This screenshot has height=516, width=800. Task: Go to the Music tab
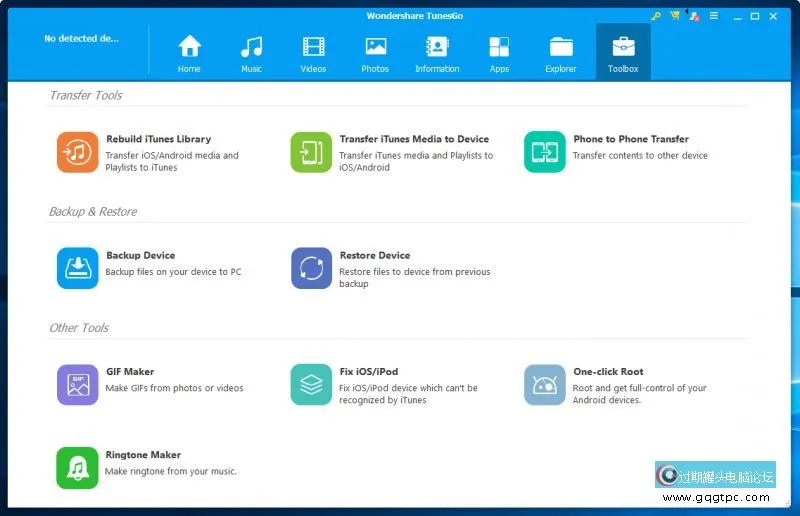pyautogui.click(x=251, y=52)
